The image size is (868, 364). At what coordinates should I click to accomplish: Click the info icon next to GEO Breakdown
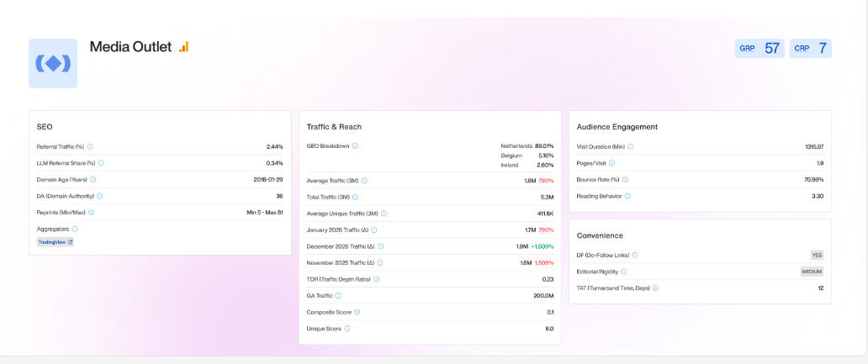coord(355,146)
